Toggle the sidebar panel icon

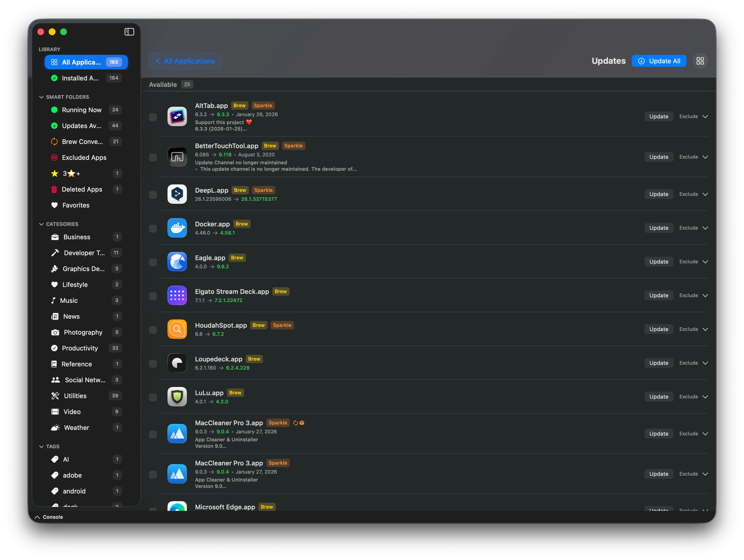coord(129,32)
